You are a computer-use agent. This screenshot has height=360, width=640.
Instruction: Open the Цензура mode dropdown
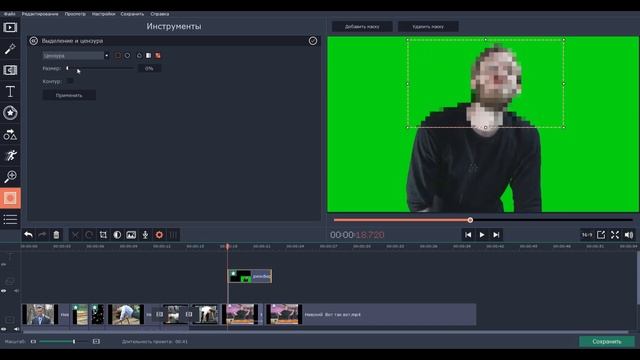pyautogui.click(x=76, y=56)
